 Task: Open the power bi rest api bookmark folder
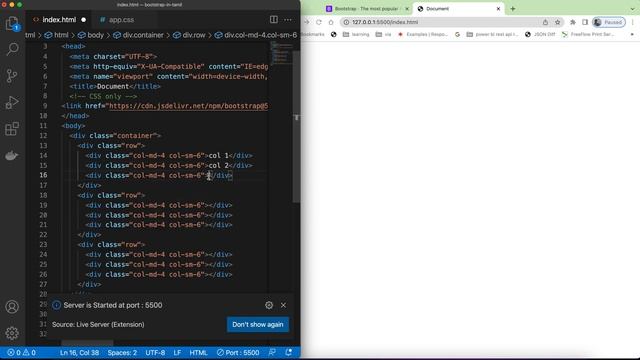click(492, 34)
